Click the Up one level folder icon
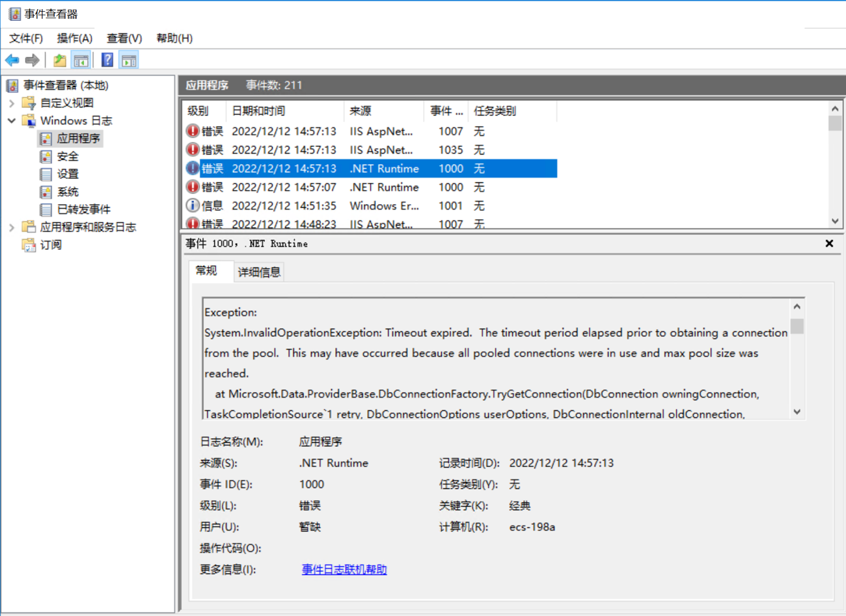The width and height of the screenshot is (846, 616). [60, 60]
